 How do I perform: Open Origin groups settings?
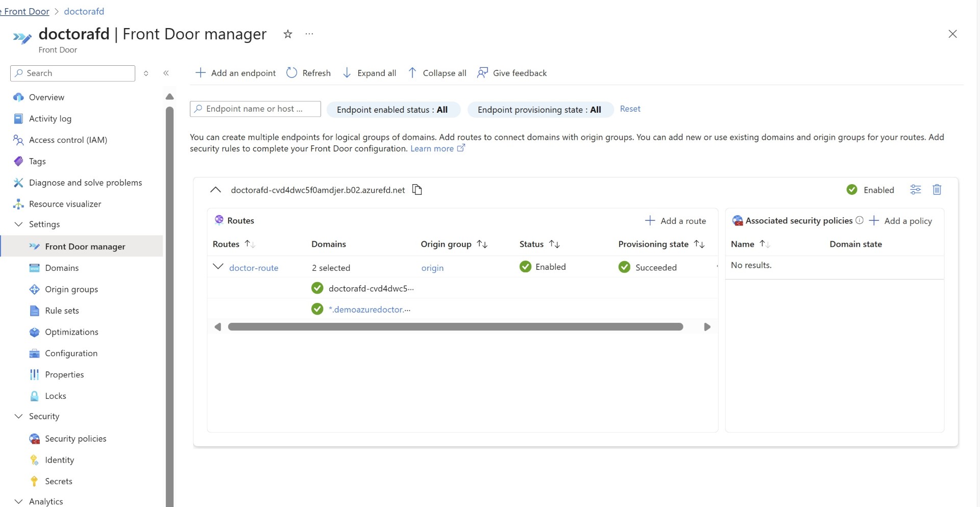tap(71, 290)
